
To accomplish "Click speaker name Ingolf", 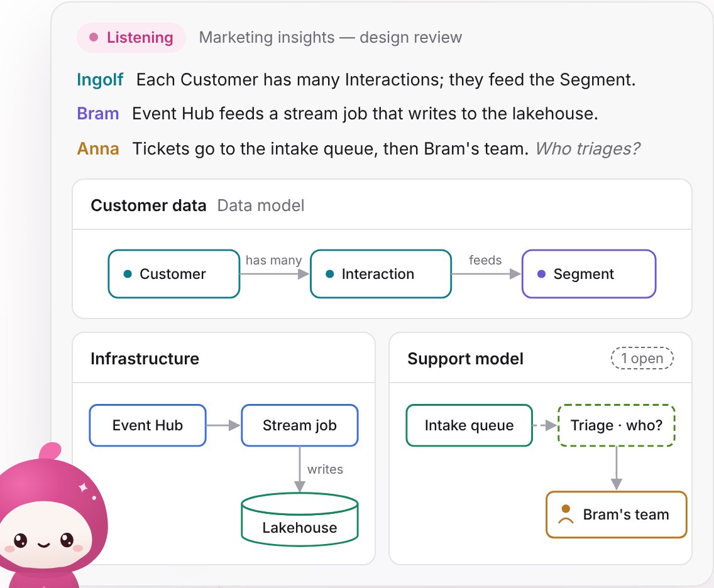I will [100, 80].
